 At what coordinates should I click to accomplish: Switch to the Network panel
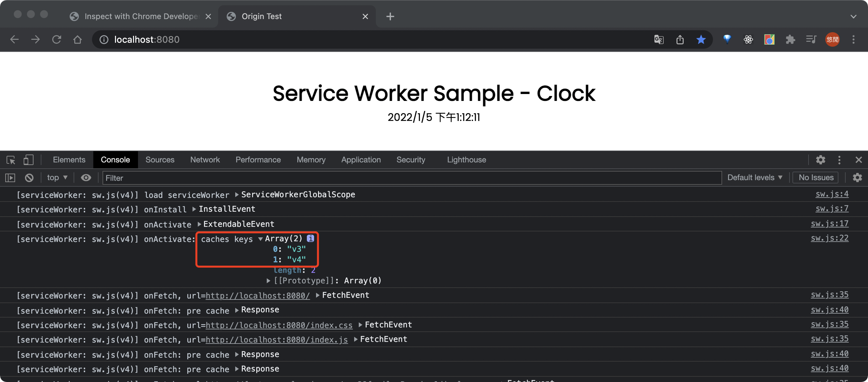[x=205, y=159]
